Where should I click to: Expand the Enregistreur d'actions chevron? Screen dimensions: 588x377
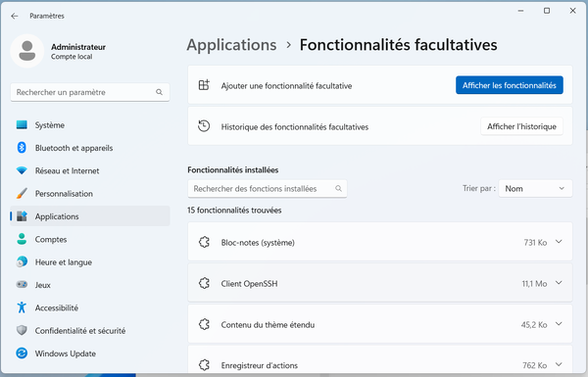(559, 364)
